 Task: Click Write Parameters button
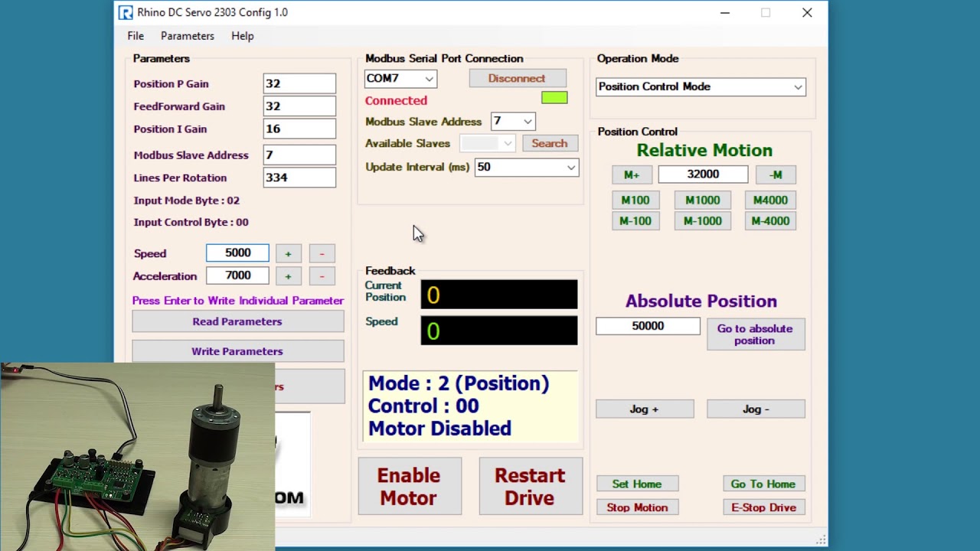point(237,351)
